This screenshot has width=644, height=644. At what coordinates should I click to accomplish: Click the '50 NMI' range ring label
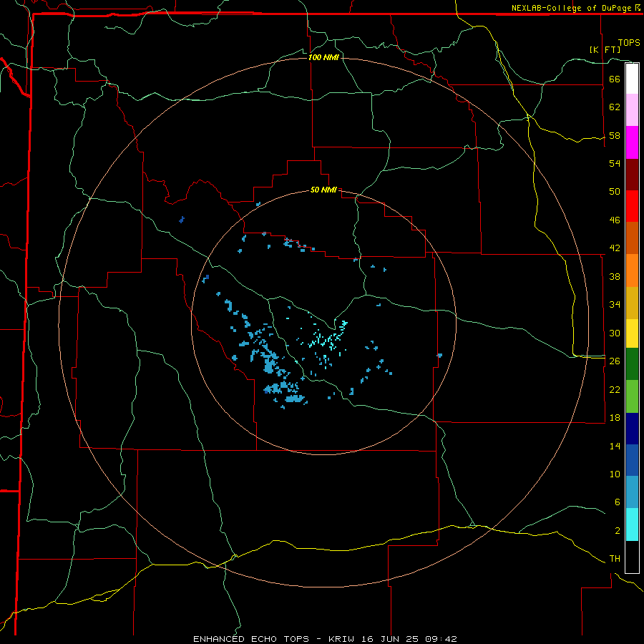323,190
